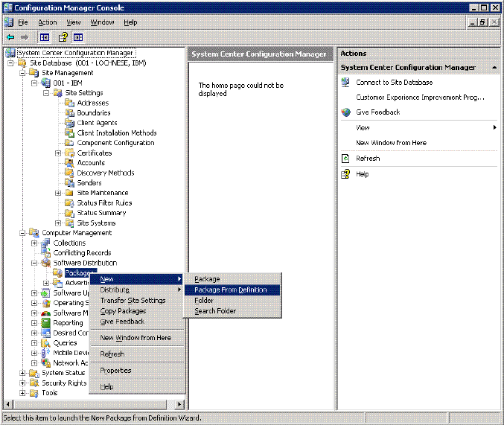Click tree pane horizontal scrollbar left arrow

pyautogui.click(x=8, y=404)
